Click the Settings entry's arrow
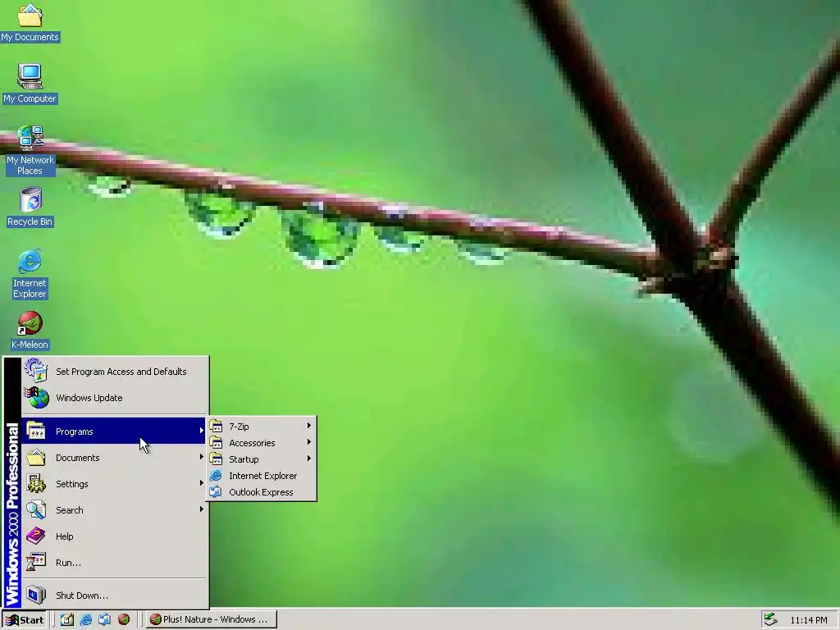 click(201, 483)
